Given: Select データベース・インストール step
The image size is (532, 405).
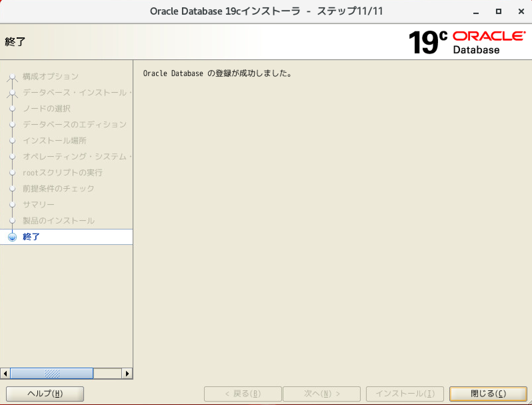Looking at the screenshot, I should click(77, 92).
